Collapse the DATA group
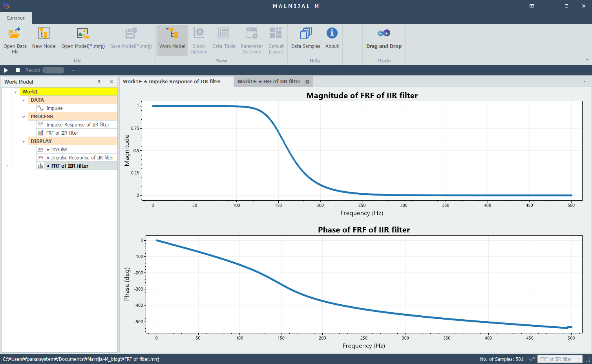Screen dimensions: 592x364 click(24, 100)
